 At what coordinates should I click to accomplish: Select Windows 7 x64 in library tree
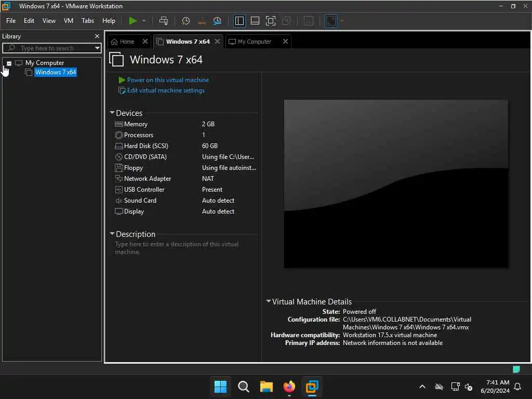coord(56,72)
